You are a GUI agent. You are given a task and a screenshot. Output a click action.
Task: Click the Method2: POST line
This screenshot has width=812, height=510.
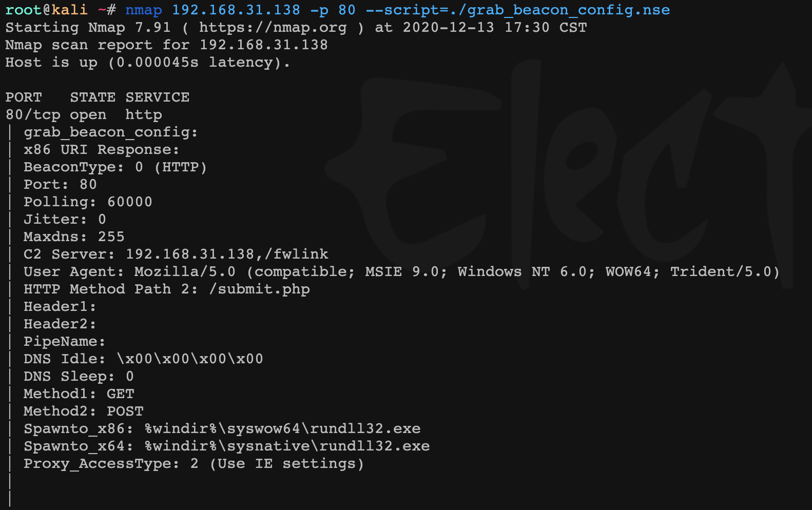tap(84, 411)
